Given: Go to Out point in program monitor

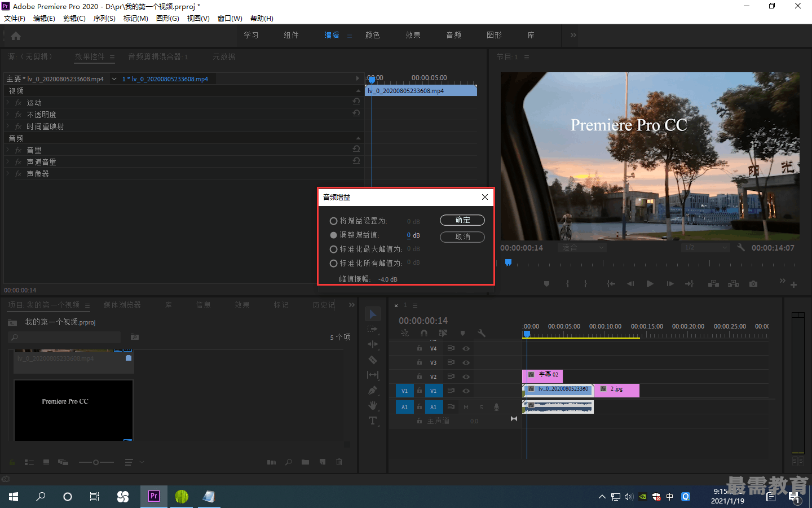Looking at the screenshot, I should [x=689, y=283].
